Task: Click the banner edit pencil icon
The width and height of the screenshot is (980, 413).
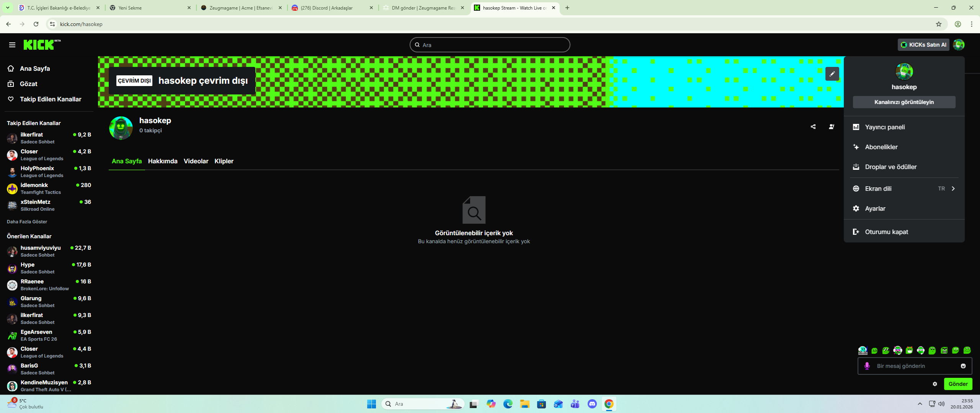Action: coord(832,74)
